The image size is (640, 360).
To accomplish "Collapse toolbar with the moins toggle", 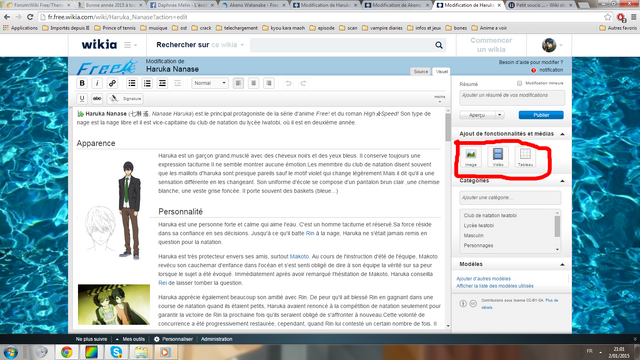I will pyautogui.click(x=440, y=98).
